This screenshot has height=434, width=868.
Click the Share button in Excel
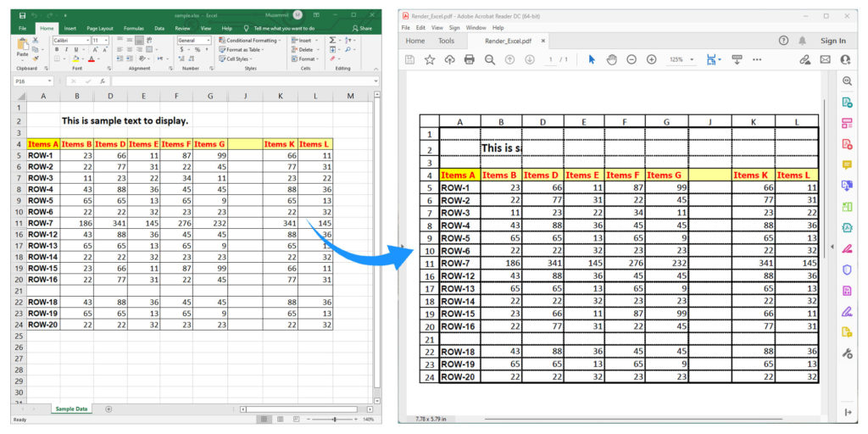(363, 28)
